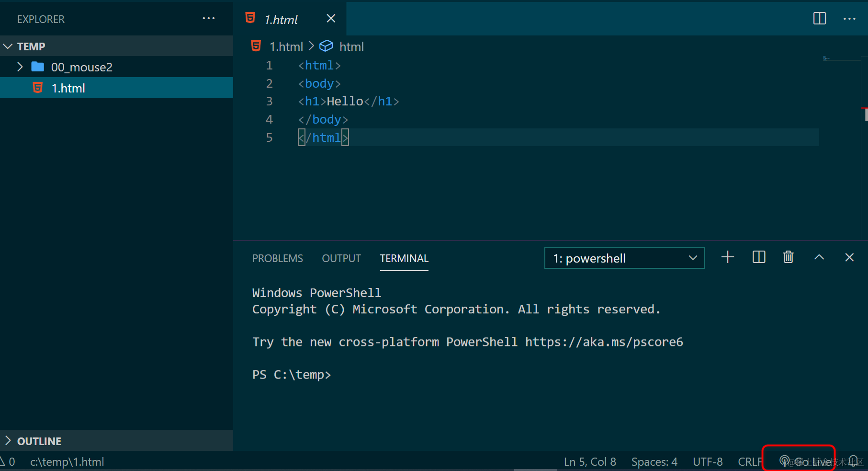Screen dimensions: 868x471
Task: Click line number 3 in the gutter
Action: tap(269, 101)
